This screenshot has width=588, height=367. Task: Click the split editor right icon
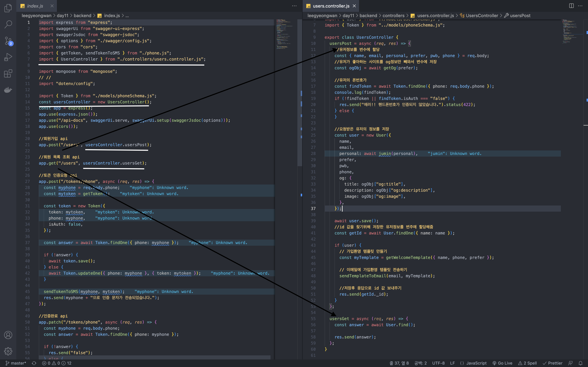[x=571, y=6]
